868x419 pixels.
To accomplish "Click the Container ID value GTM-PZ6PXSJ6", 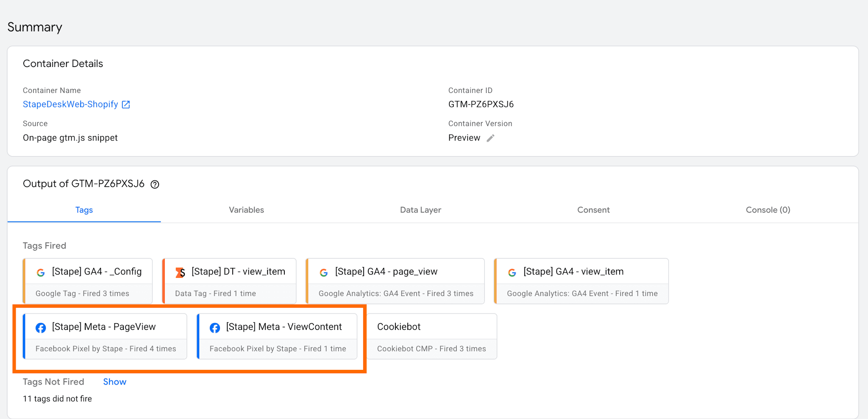I will pyautogui.click(x=481, y=104).
